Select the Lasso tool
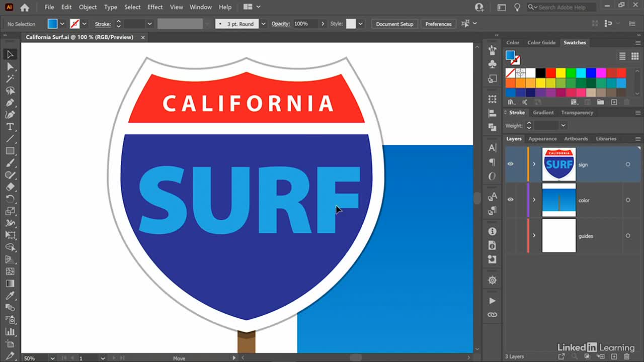The width and height of the screenshot is (644, 362). point(10,90)
